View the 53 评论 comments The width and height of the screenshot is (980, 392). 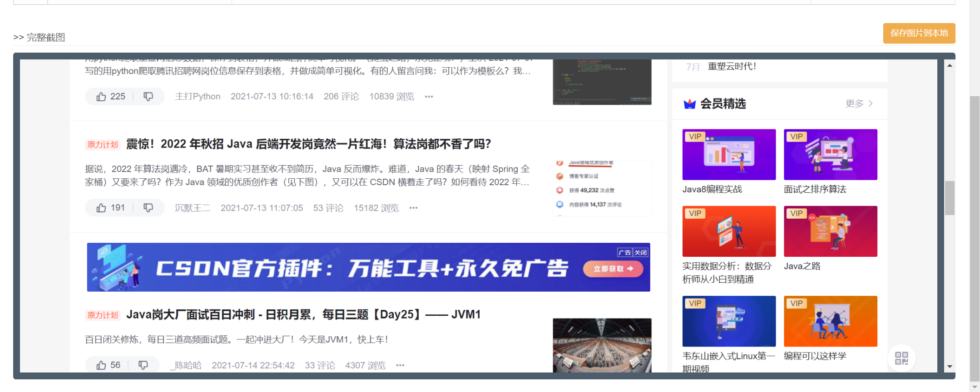328,208
